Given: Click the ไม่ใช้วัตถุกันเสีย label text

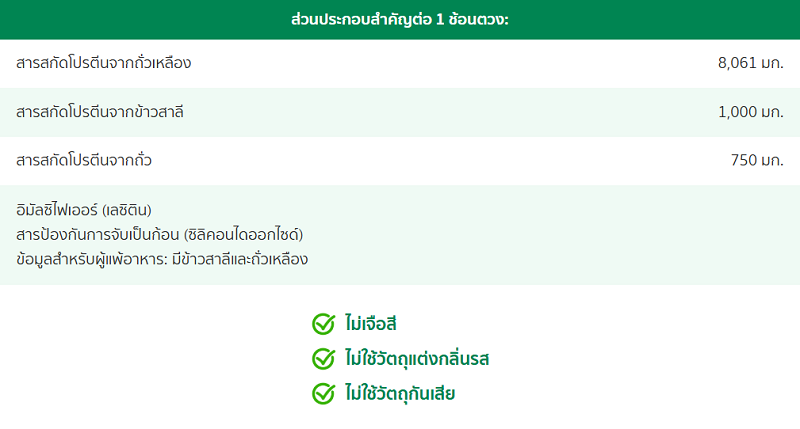Looking at the screenshot, I should (x=400, y=393).
